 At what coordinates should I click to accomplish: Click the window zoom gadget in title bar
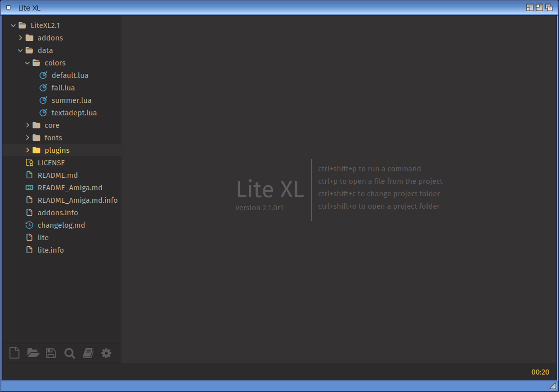click(540, 7)
